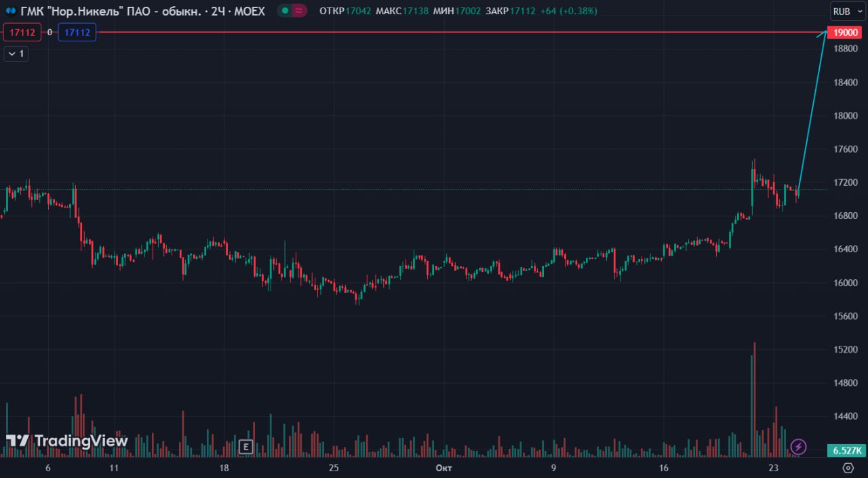Click the MOEX exchange label in title
Screen dimensions: 868x478
[x=249, y=12]
